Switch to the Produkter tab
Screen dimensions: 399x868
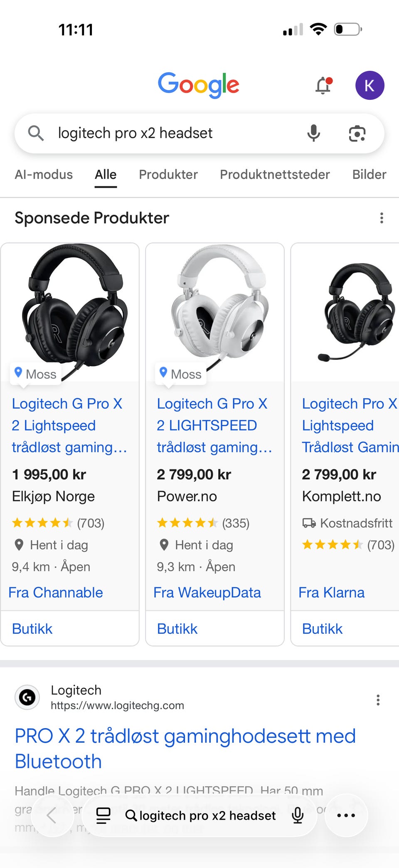pyautogui.click(x=168, y=174)
